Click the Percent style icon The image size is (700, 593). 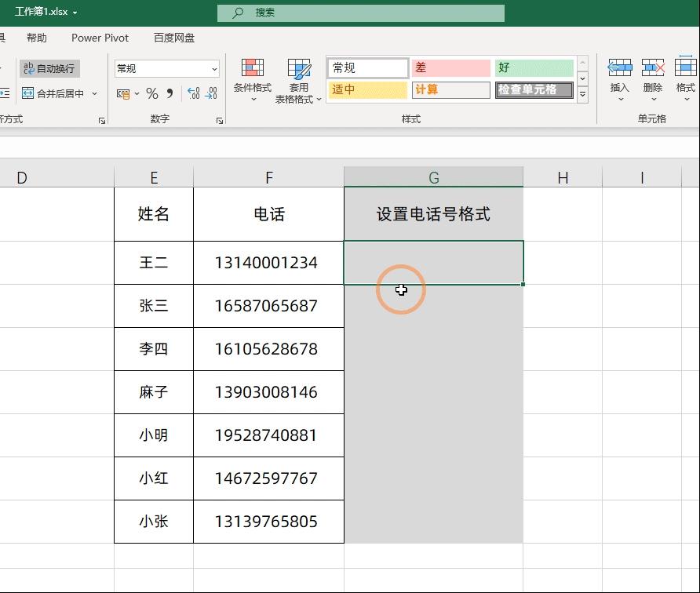pyautogui.click(x=152, y=93)
